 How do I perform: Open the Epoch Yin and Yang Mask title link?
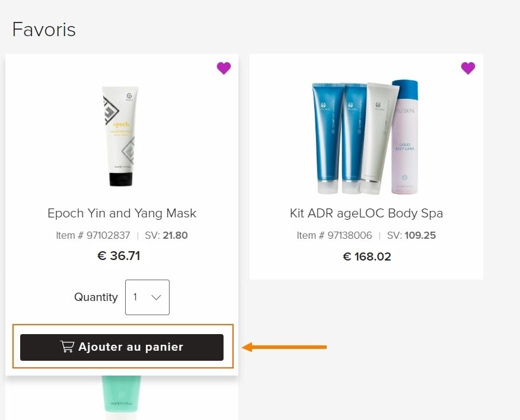pyautogui.click(x=122, y=213)
